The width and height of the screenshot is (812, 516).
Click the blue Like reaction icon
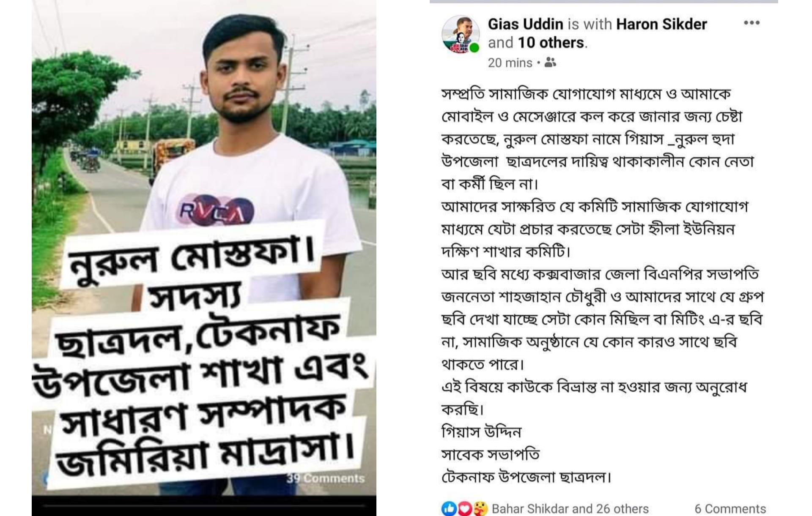point(449,508)
